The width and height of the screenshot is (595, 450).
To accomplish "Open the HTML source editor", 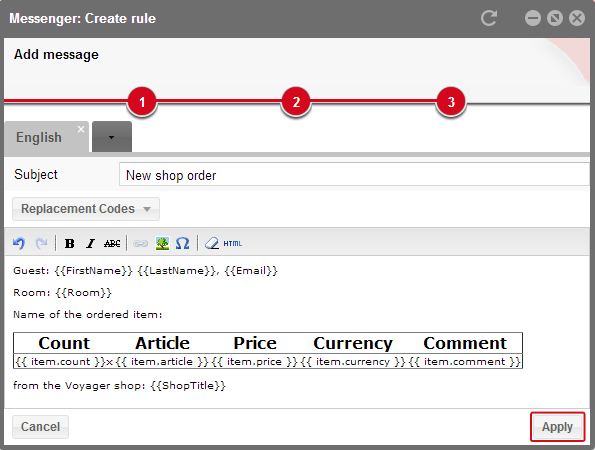I will [x=233, y=244].
